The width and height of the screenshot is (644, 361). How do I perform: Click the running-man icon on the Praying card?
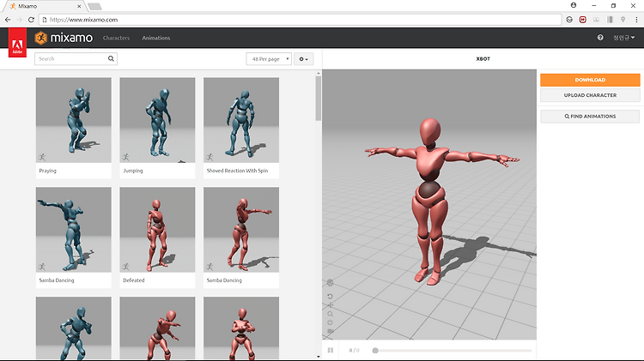(42, 157)
